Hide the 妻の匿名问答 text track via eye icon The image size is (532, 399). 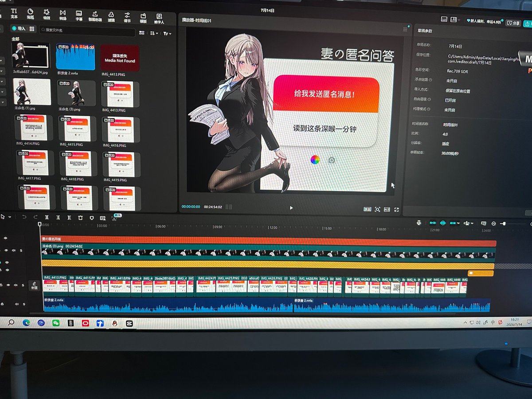[6, 239]
